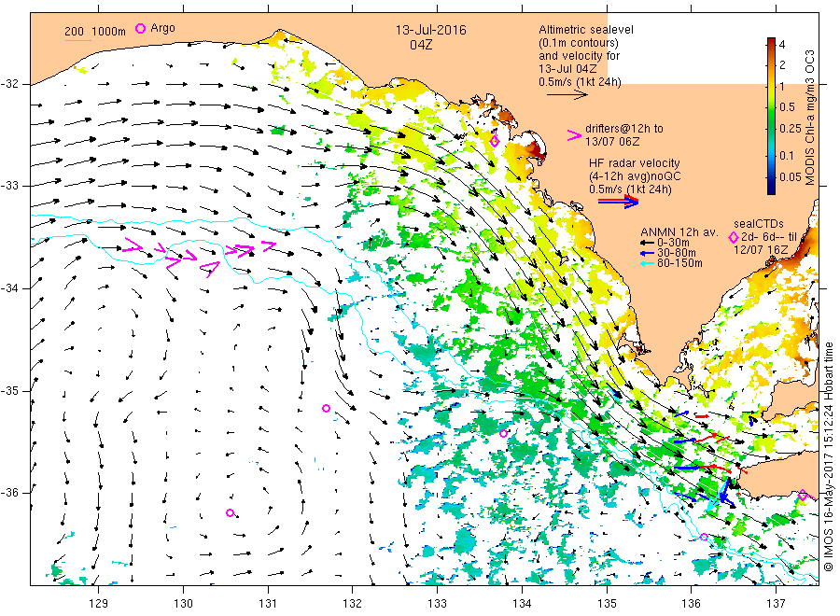Click the Argo float marker near 133.8E 35.4S
The height and width of the screenshot is (616, 840).
click(x=503, y=433)
